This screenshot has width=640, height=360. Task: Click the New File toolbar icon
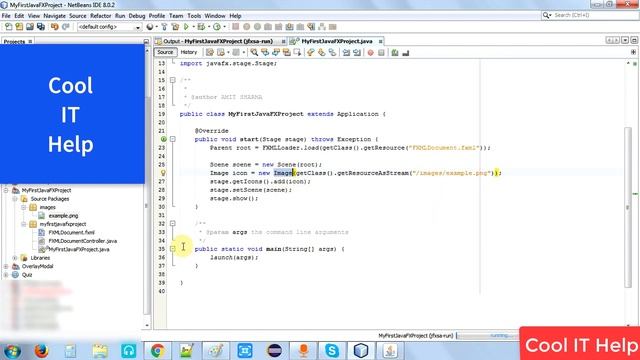click(8, 27)
